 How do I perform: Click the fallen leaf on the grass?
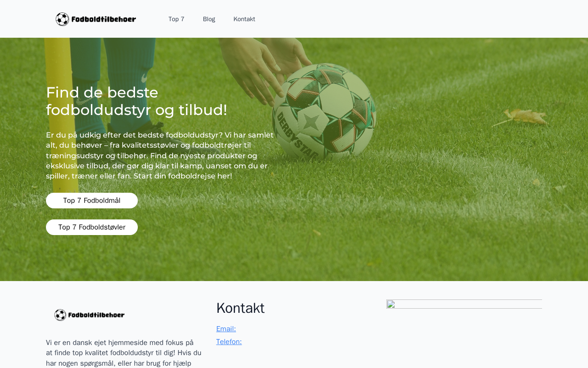click(x=524, y=117)
